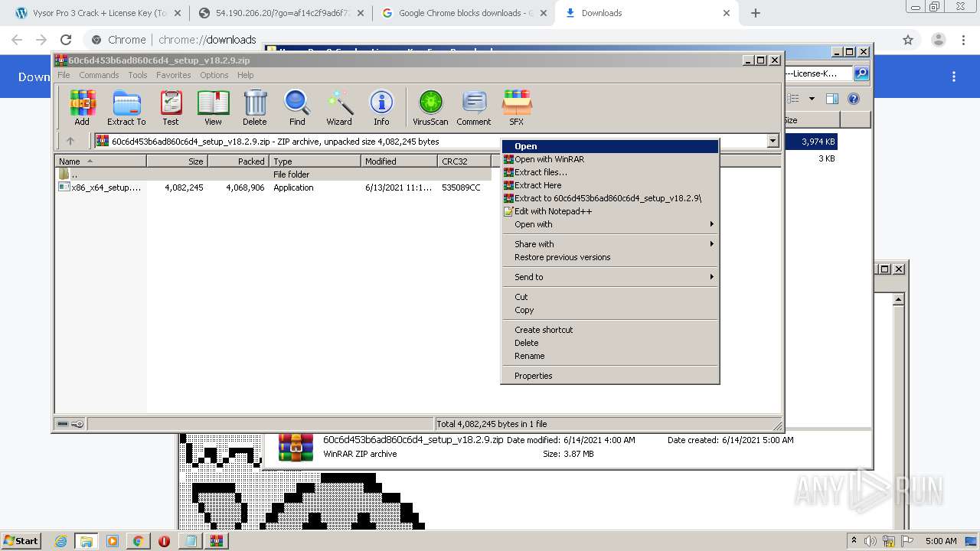The height and width of the screenshot is (551, 980).
Task: Choose Rename in context menu
Action: click(610, 356)
